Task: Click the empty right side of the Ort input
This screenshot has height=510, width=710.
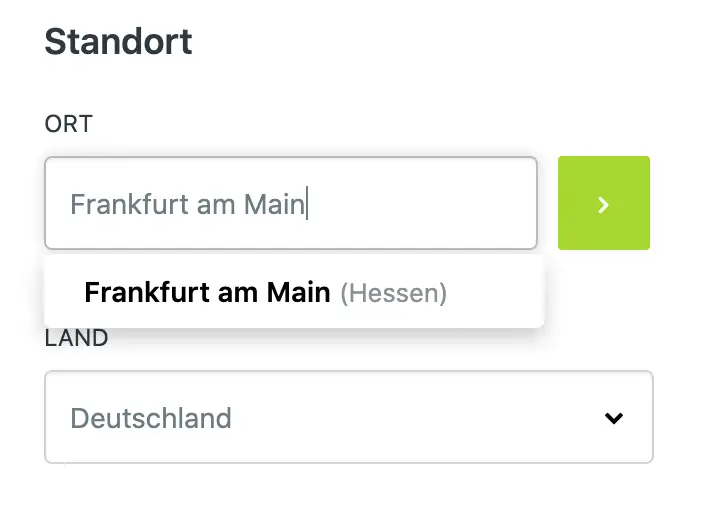Action: pos(430,203)
